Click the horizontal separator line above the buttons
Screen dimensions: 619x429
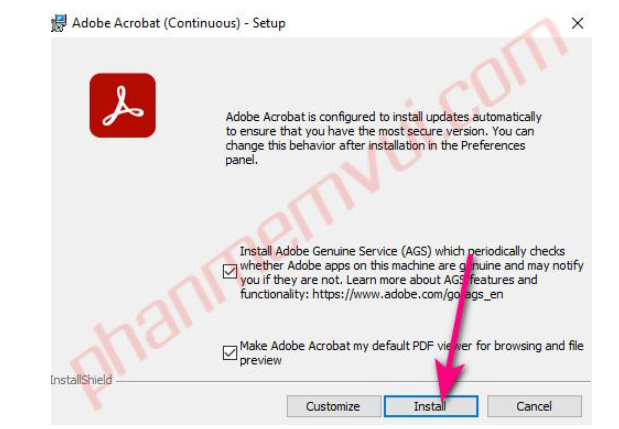(353, 382)
